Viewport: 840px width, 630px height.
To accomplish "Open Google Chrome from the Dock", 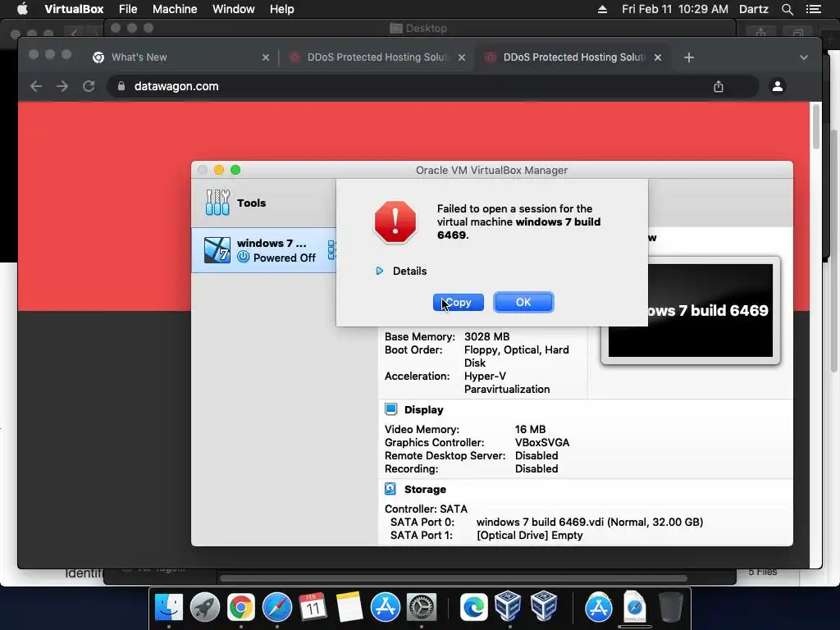I will [240, 606].
